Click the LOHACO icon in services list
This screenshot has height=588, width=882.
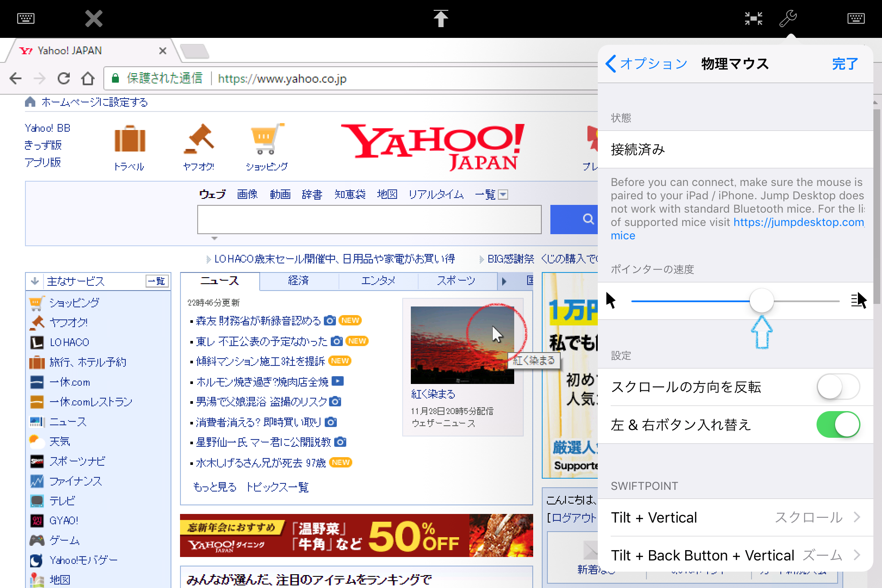(x=37, y=343)
